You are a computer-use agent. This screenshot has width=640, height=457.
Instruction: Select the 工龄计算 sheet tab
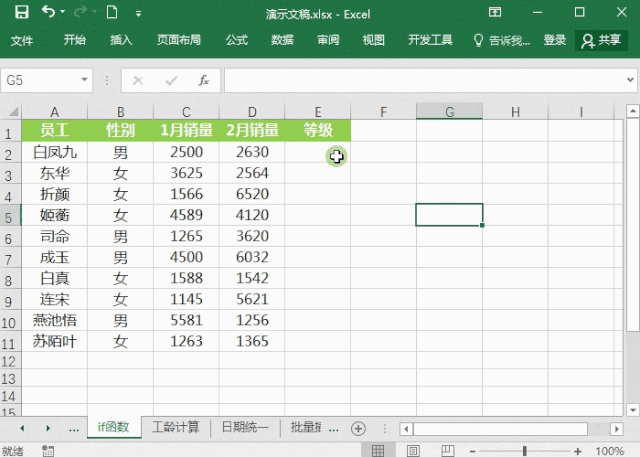coord(176,427)
